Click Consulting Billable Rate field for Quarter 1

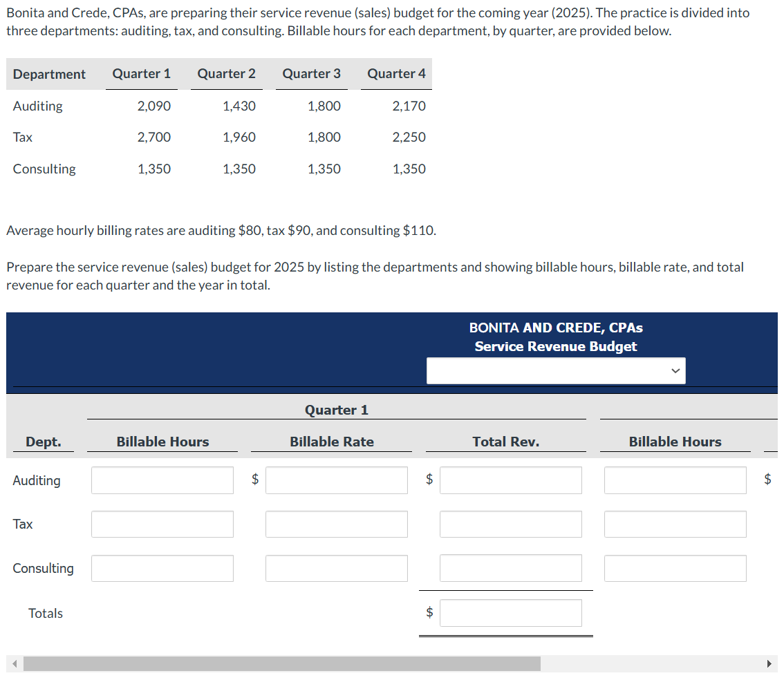click(337, 568)
